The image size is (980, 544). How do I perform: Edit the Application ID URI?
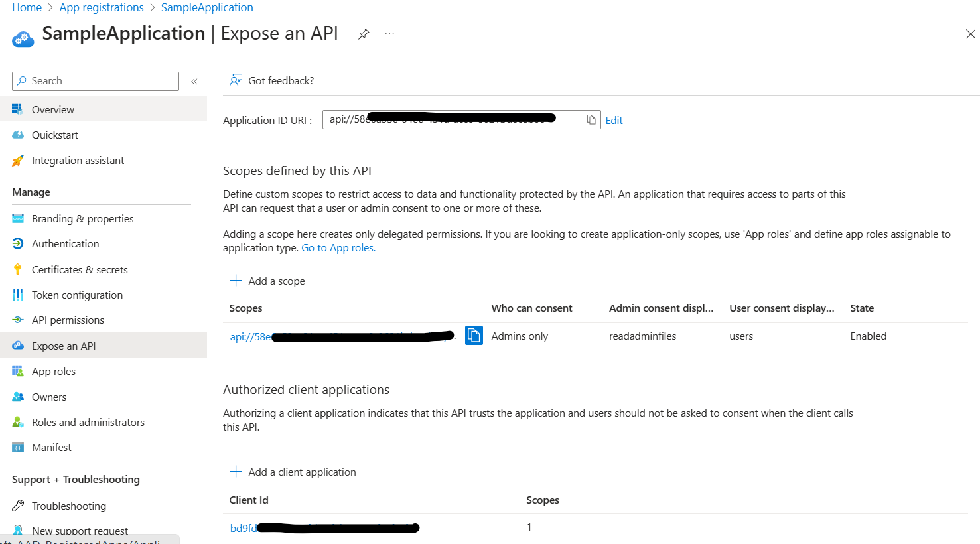click(x=614, y=121)
